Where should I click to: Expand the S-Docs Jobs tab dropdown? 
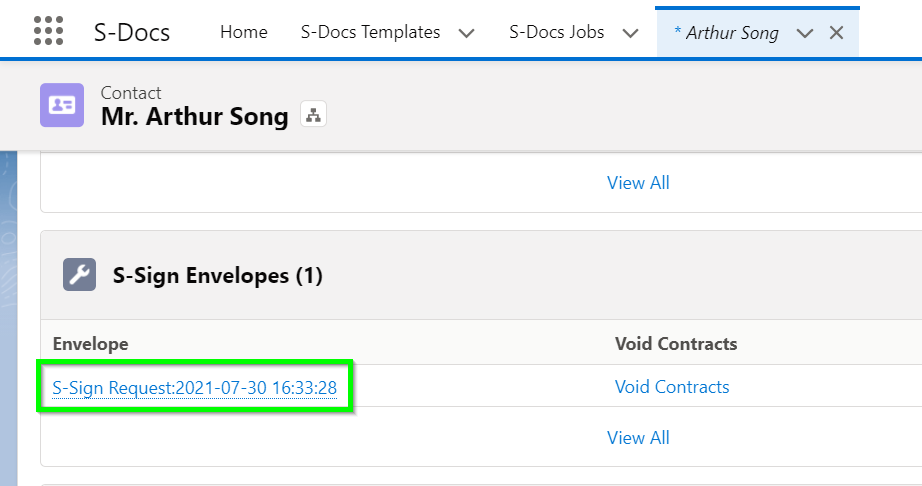coord(630,33)
